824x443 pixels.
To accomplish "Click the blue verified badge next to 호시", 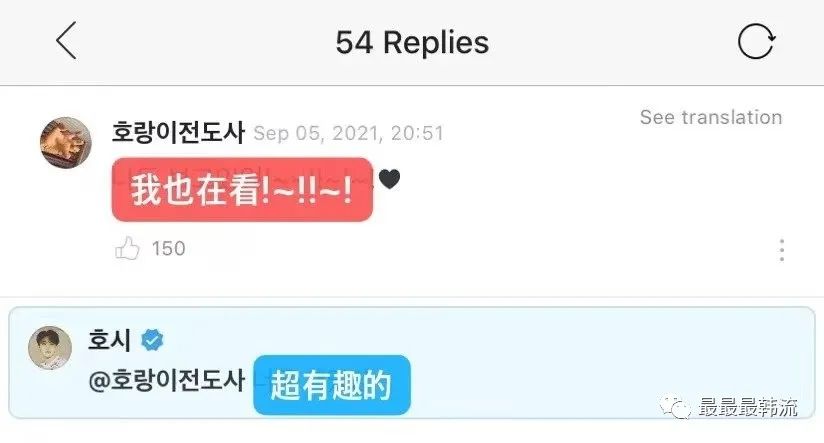I will 152,341.
